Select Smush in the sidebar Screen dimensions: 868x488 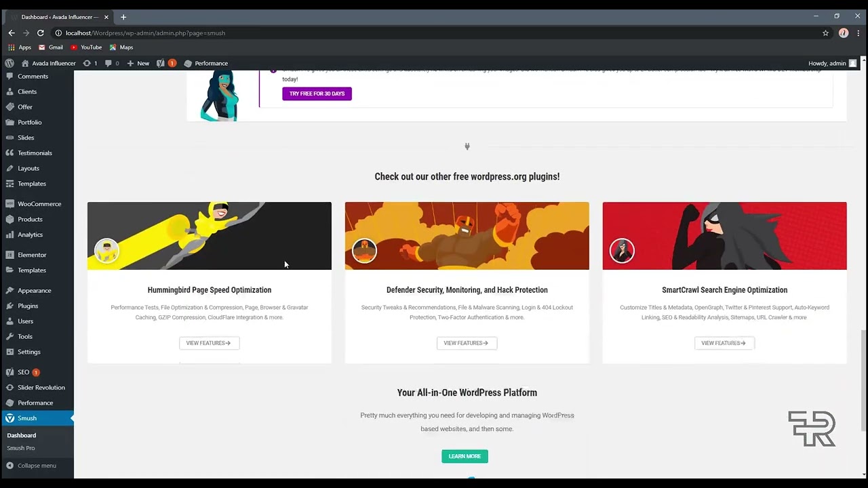pyautogui.click(x=37, y=418)
